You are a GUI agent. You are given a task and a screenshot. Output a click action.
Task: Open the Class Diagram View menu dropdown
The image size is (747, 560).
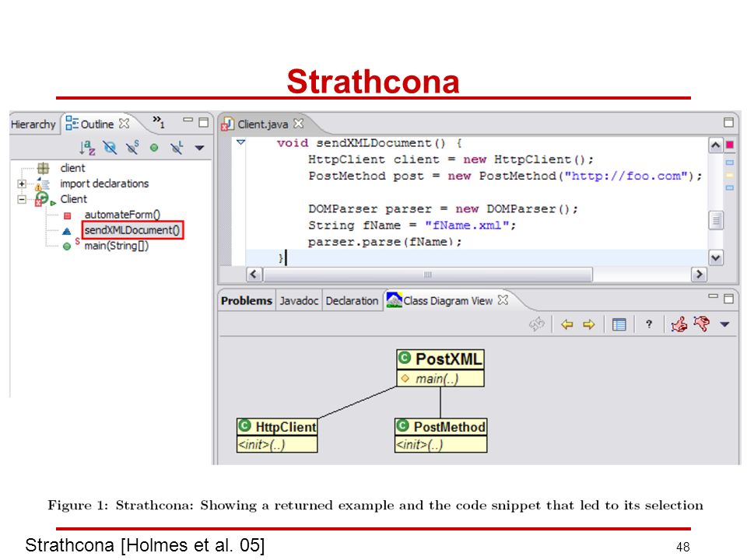724,325
